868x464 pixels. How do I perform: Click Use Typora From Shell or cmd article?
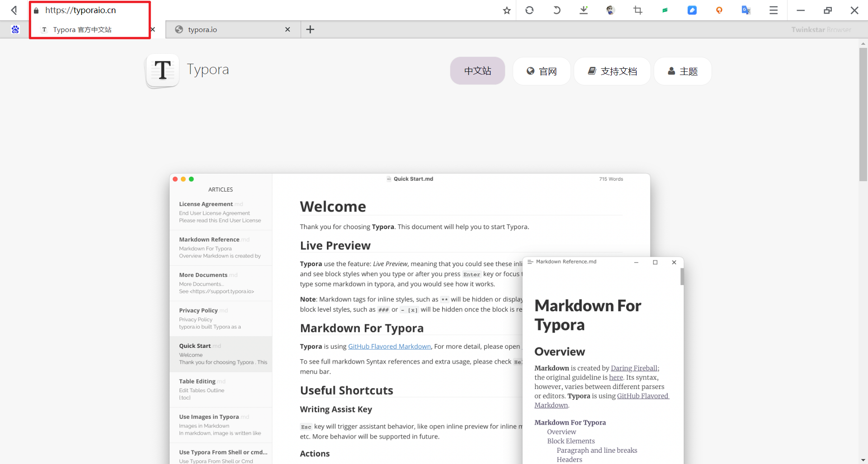(x=221, y=455)
